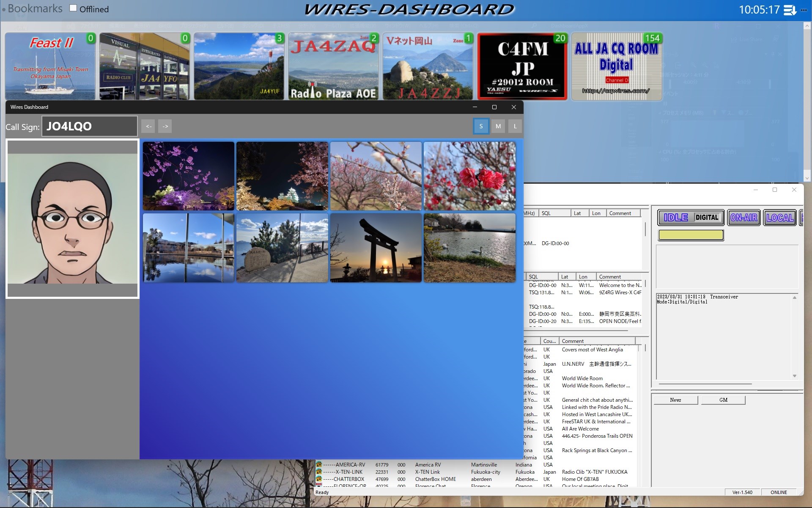Click the yellow status color bar
Viewport: 812px width, 508px height.
[691, 235]
